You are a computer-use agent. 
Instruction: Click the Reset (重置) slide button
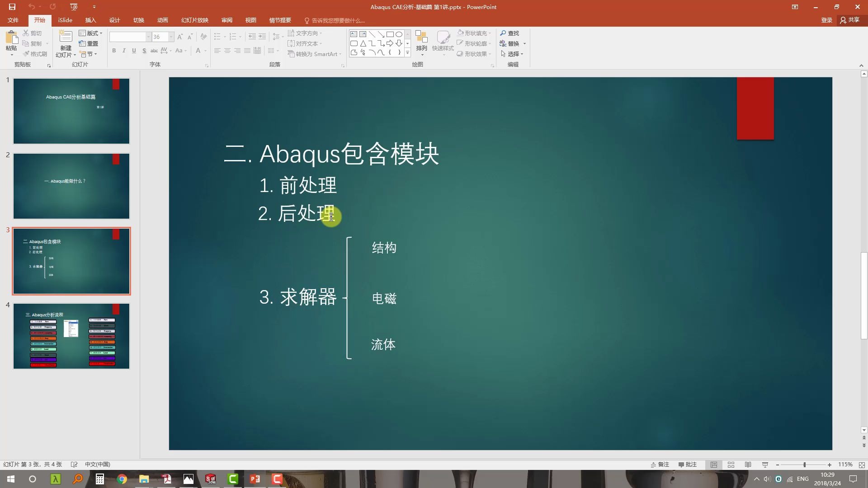tap(88, 43)
